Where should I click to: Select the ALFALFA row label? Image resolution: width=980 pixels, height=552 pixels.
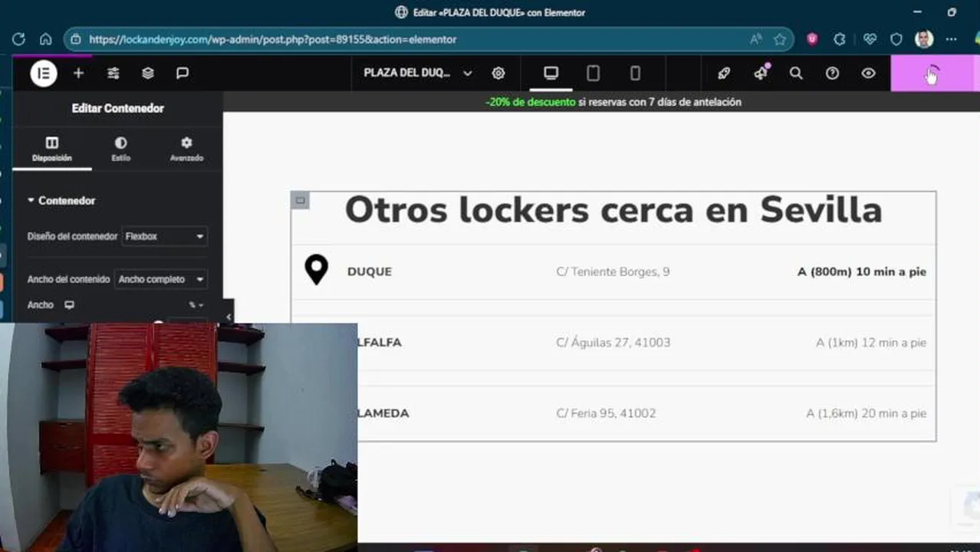point(380,343)
